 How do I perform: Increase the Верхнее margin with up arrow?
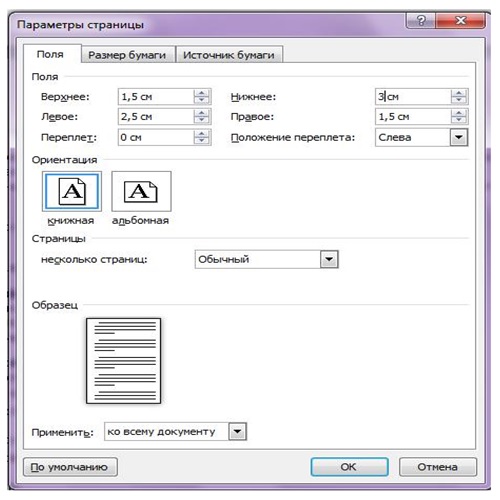point(201,93)
